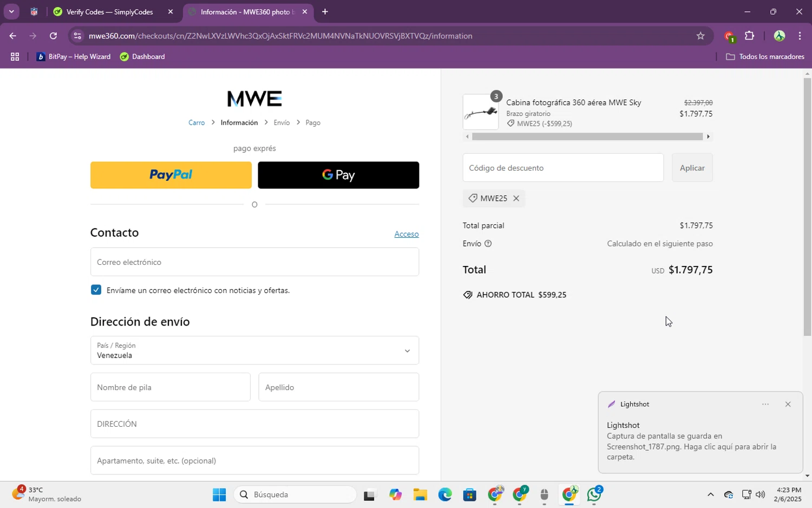
Task: Open the Windows Start menu
Action: [219, 494]
